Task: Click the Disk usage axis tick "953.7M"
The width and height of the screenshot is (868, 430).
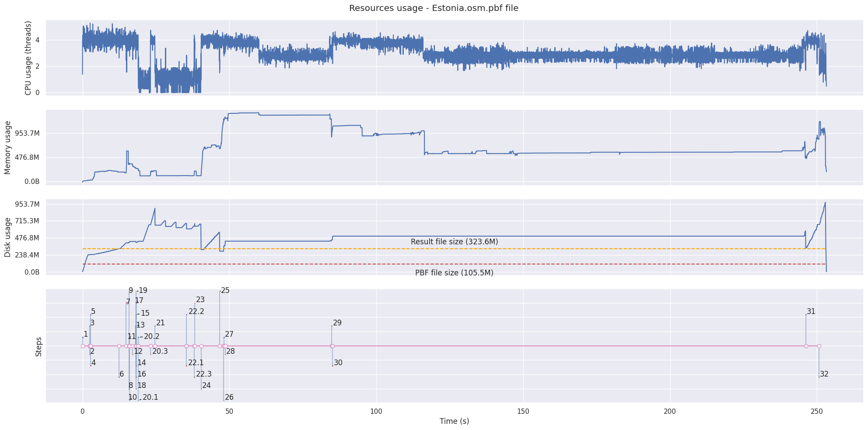Action: [x=28, y=204]
